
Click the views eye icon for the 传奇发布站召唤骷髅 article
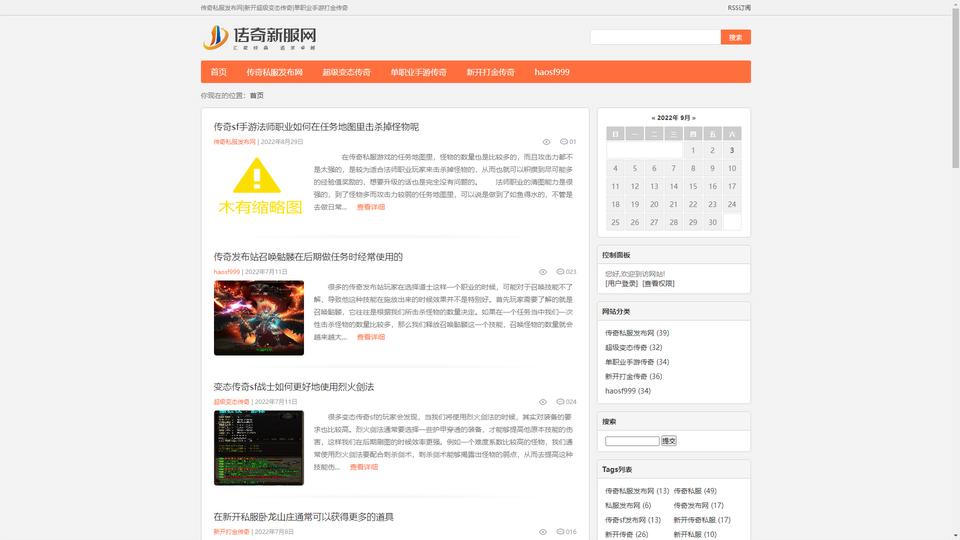pyautogui.click(x=542, y=272)
